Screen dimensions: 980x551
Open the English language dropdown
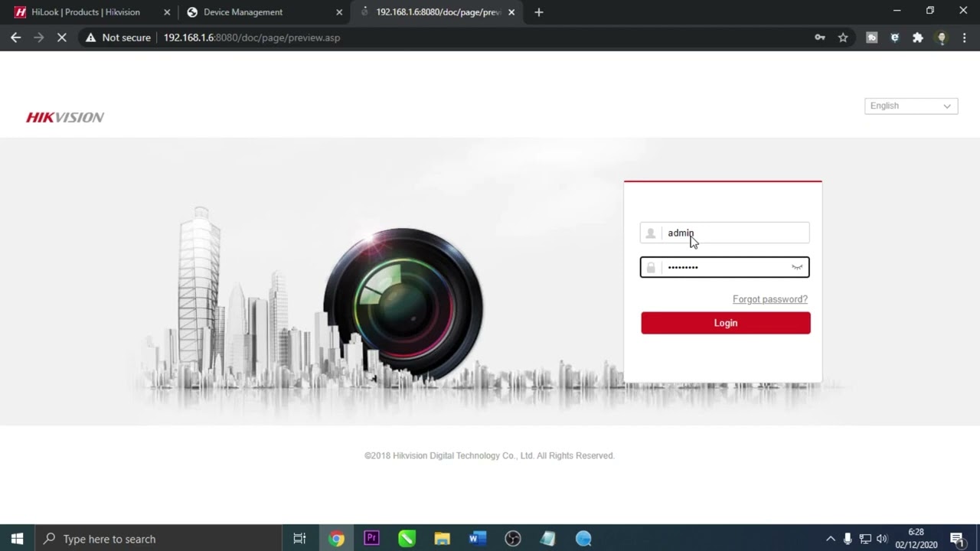pos(910,106)
